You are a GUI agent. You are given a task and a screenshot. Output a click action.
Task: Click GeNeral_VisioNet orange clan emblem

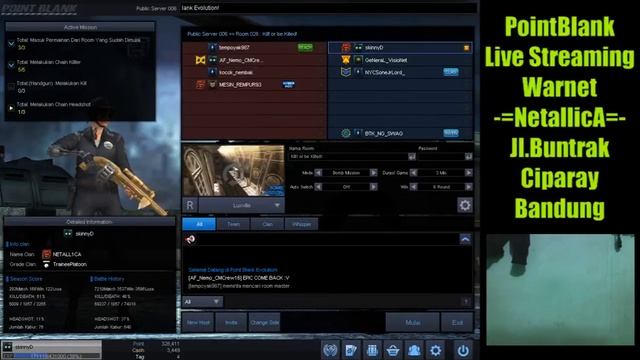[x=346, y=60]
